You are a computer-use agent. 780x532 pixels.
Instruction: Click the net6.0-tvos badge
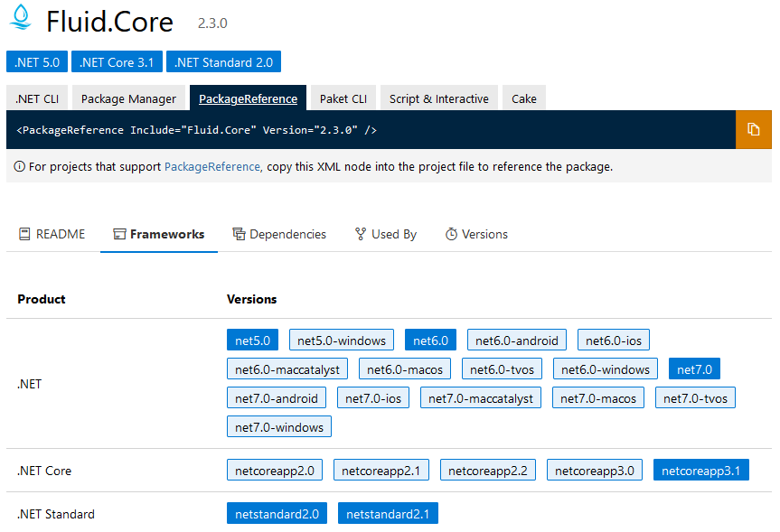pos(502,369)
